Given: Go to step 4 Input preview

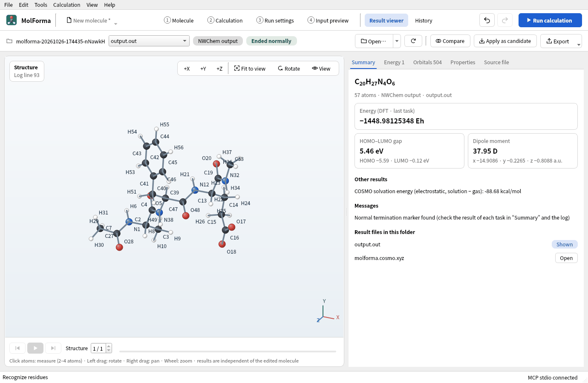Looking at the screenshot, I should [x=328, y=20].
